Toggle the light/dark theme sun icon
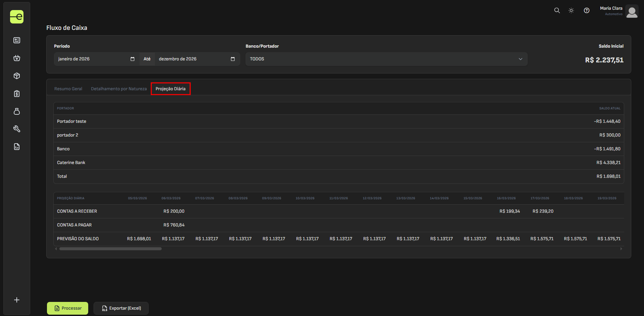Image resolution: width=644 pixels, height=316 pixels. pos(571,10)
